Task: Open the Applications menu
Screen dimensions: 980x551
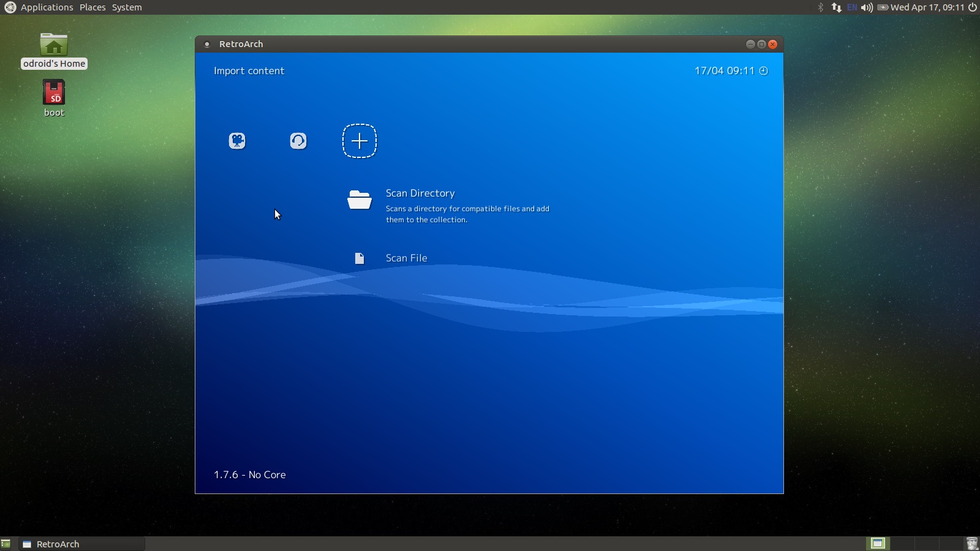Action: (47, 7)
